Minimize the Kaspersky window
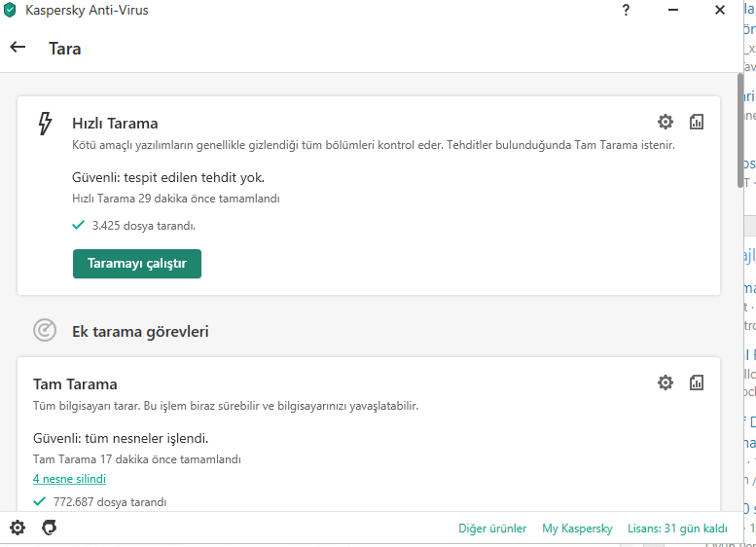The width and height of the screenshot is (756, 547). tap(673, 10)
